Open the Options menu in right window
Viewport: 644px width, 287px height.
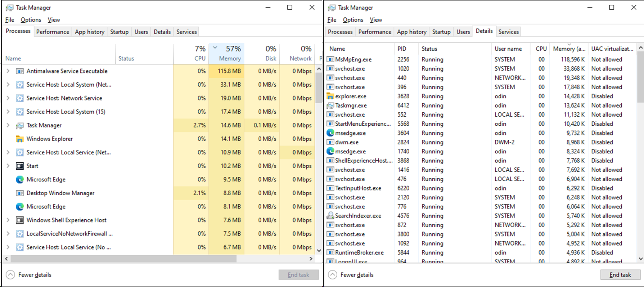pyautogui.click(x=353, y=20)
